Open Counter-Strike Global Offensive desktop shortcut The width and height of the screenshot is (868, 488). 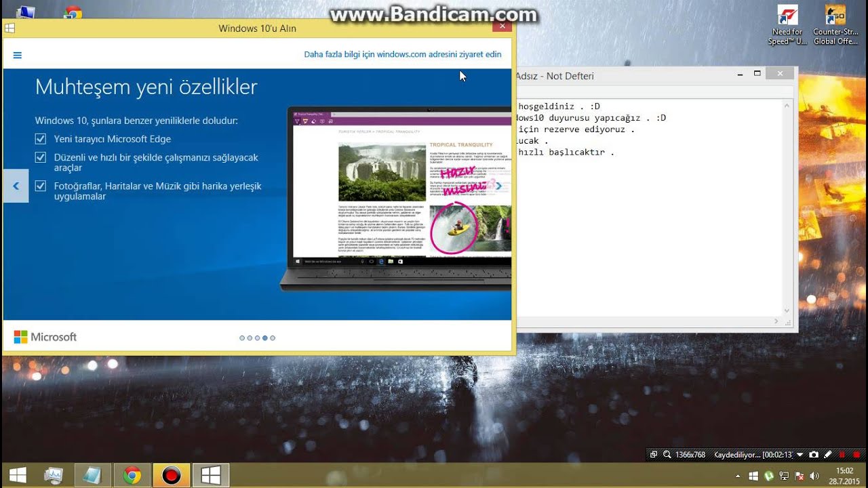point(835,26)
